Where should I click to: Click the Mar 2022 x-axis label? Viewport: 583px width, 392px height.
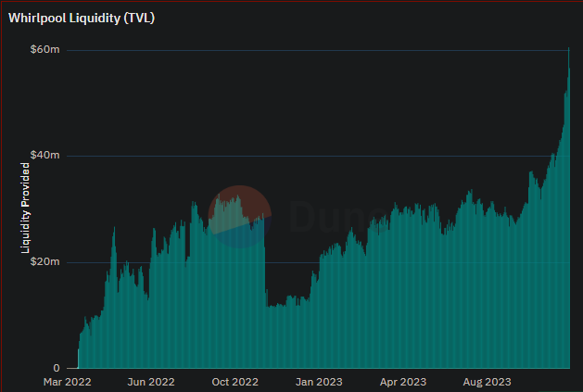point(68,382)
